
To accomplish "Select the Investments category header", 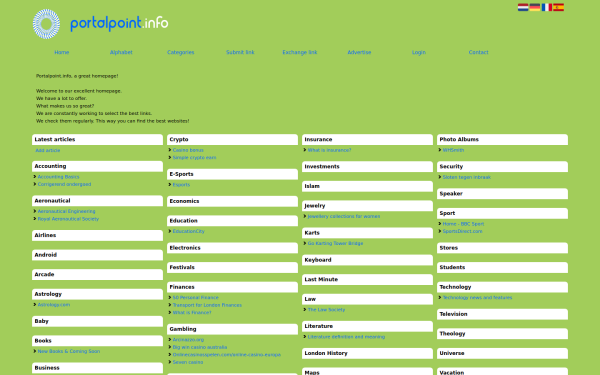I will tap(367, 166).
